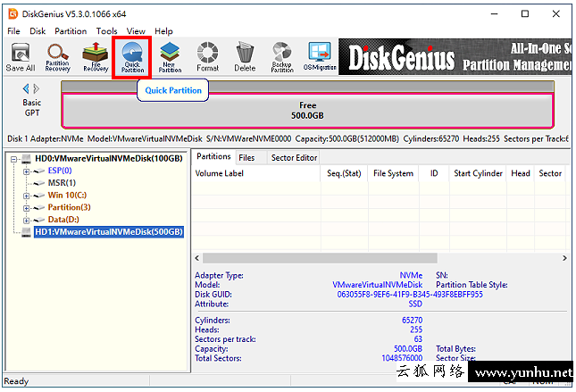Click the VMwareVirtualNVMeDisk model value
The height and width of the screenshot is (392, 576).
[x=377, y=285]
